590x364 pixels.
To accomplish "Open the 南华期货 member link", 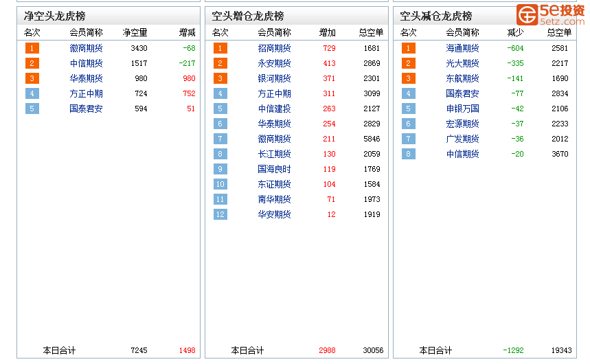I will [274, 199].
